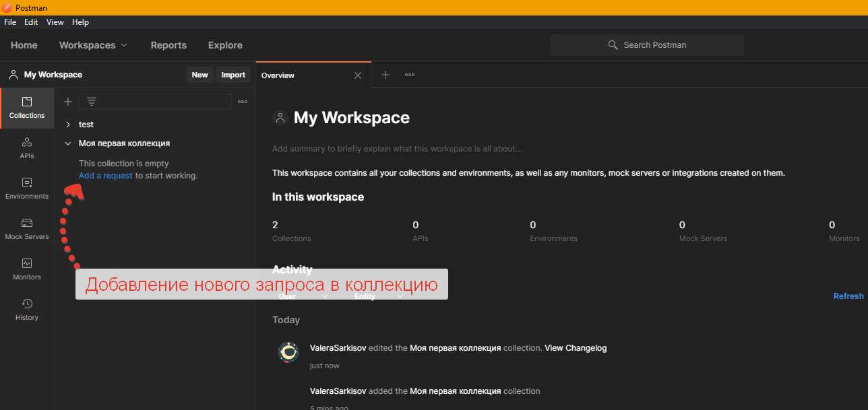Viewport: 868px width, 410px height.
Task: Open a new tab with plus icon
Action: point(385,75)
